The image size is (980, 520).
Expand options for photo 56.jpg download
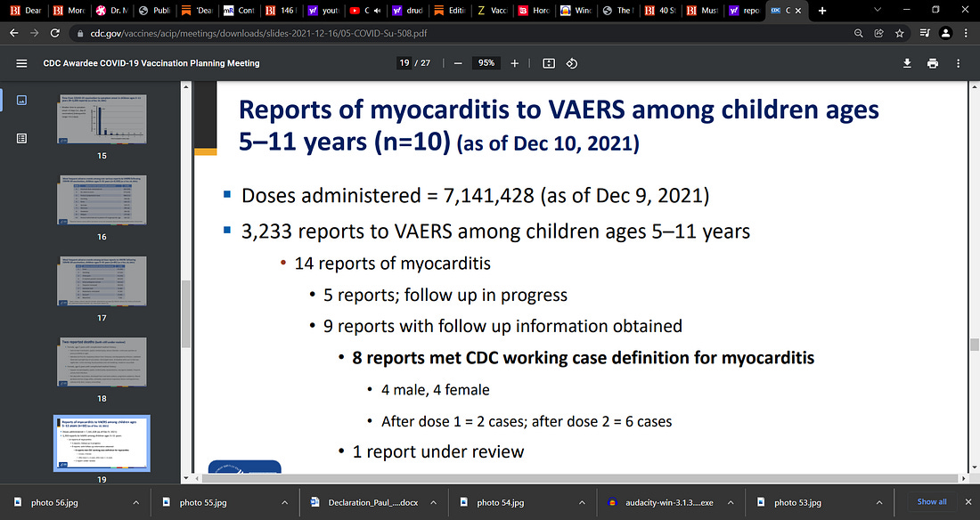(135, 502)
